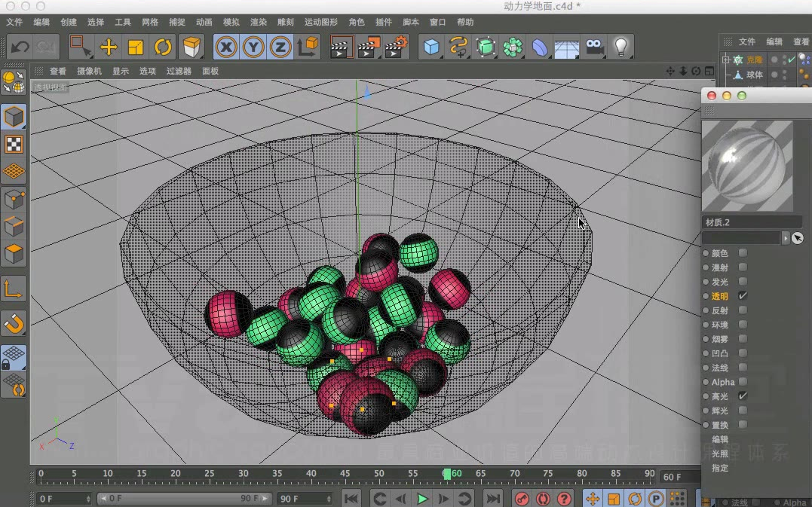Toggle the 高光 (Specular) channel checkbox
This screenshot has height=507, width=812.
click(x=743, y=396)
